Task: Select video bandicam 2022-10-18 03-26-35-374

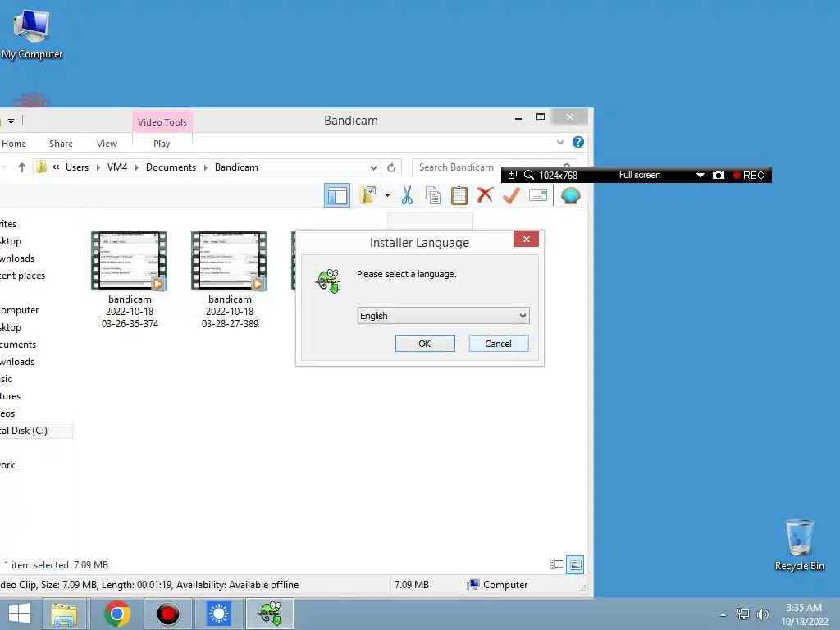Action: tap(130, 281)
